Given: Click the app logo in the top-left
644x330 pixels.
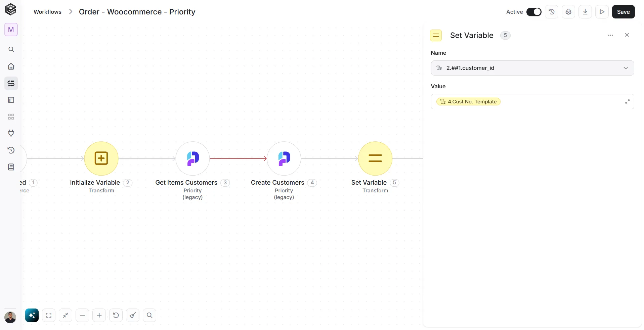Looking at the screenshot, I should (x=11, y=9).
